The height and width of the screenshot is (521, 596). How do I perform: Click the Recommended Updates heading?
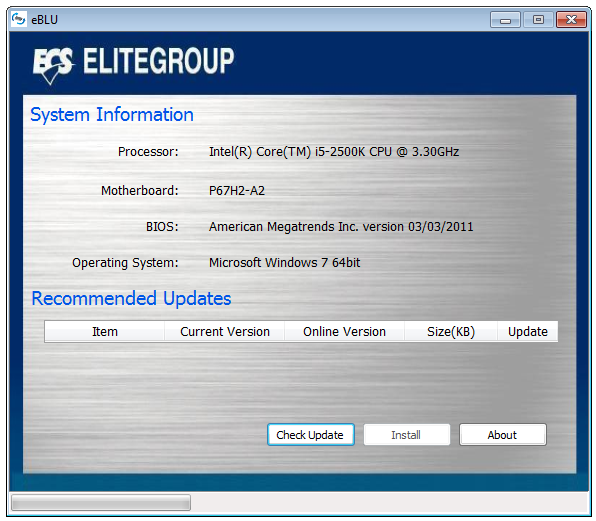[x=132, y=298]
